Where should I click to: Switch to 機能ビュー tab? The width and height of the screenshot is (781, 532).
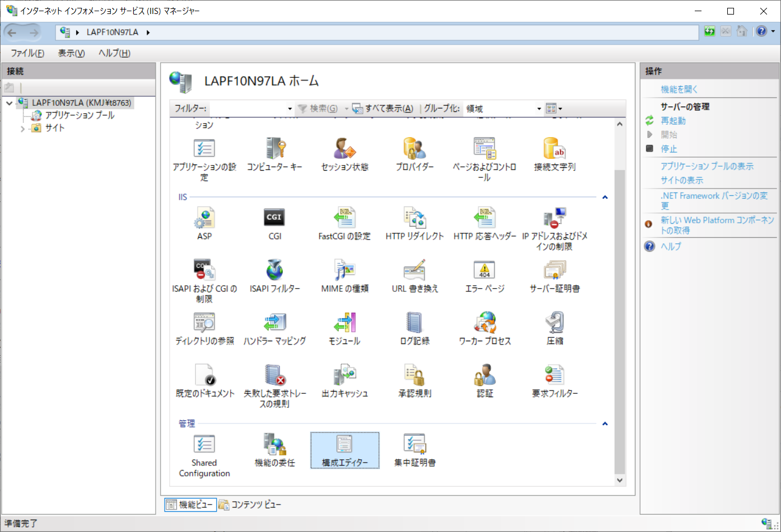point(189,505)
